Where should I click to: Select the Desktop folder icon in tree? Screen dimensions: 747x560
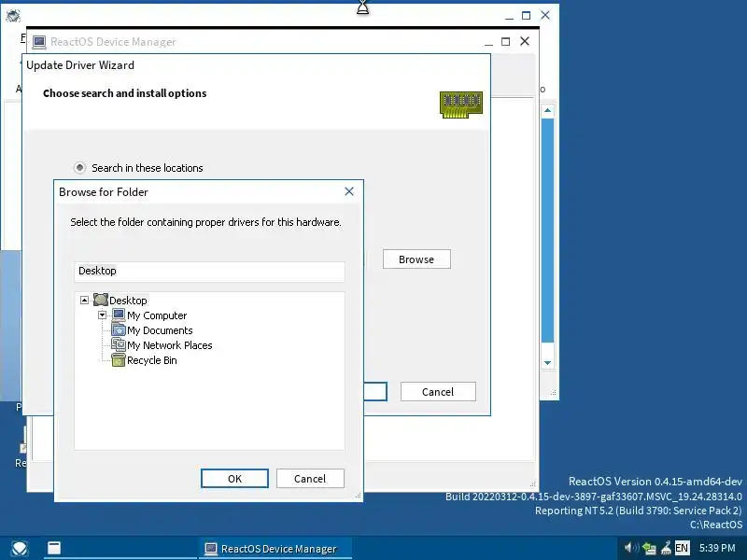(x=101, y=300)
